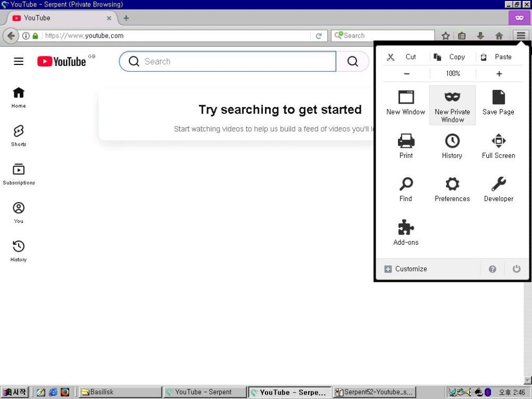Click the Save Page icon
Image resolution: width=532 pixels, height=399 pixels.
tap(498, 102)
